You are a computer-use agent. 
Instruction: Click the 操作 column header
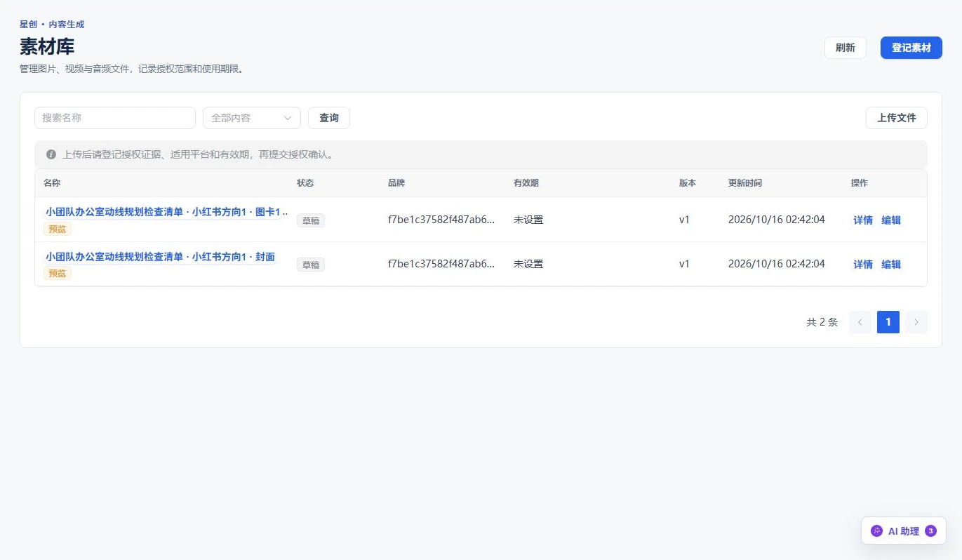(x=860, y=183)
